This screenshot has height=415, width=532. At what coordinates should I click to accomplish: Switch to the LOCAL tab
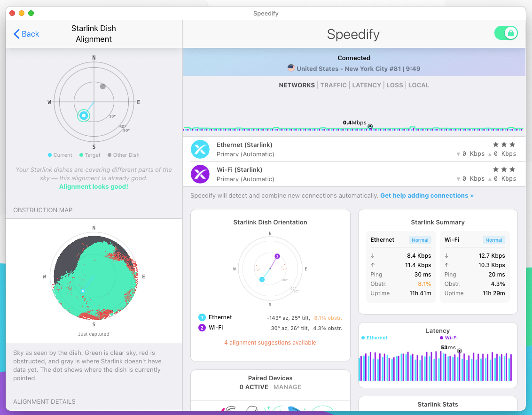pos(419,85)
